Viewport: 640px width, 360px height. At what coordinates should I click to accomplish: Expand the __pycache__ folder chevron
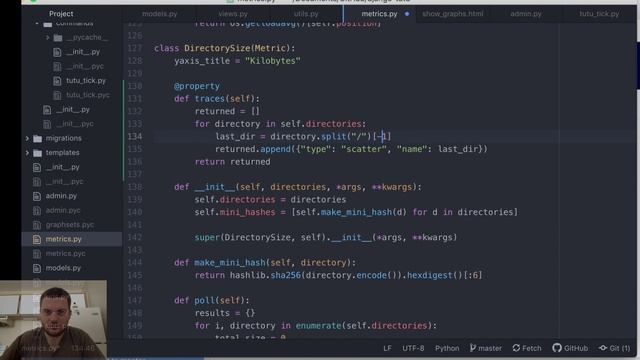pyautogui.click(x=47, y=38)
